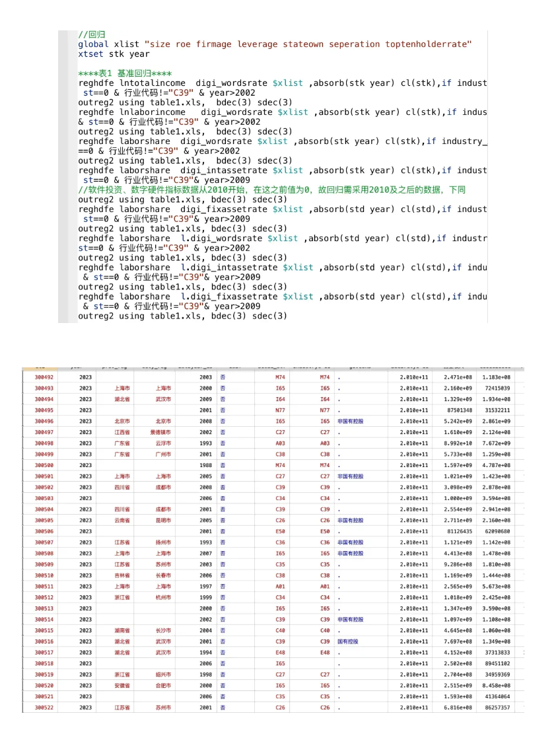Viewport: 560px width, 734px height.
Task: Click 广州市 city cell
Action: coord(163,455)
